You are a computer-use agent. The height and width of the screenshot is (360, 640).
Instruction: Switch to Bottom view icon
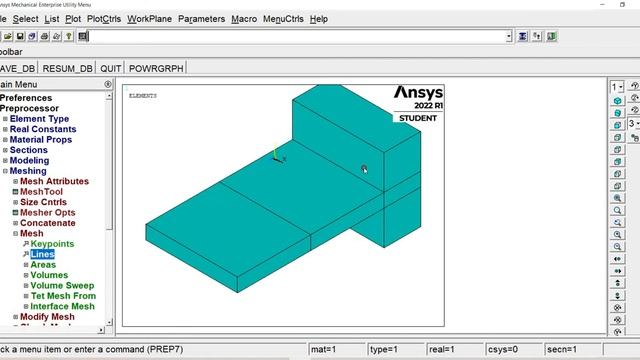pos(617,186)
